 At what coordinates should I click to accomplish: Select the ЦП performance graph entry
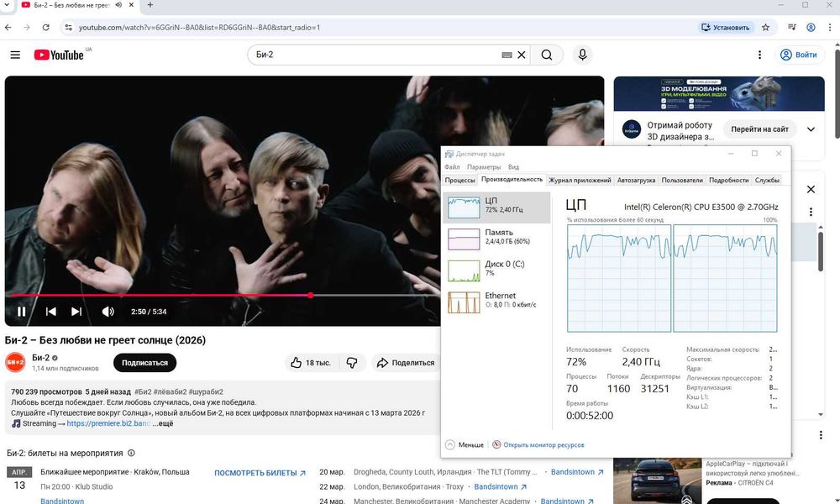496,207
